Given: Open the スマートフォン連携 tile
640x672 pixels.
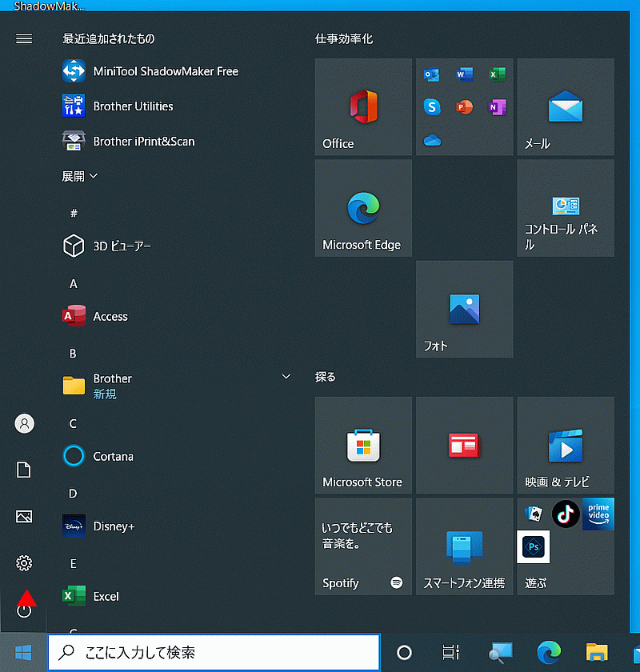Looking at the screenshot, I should pos(465,546).
